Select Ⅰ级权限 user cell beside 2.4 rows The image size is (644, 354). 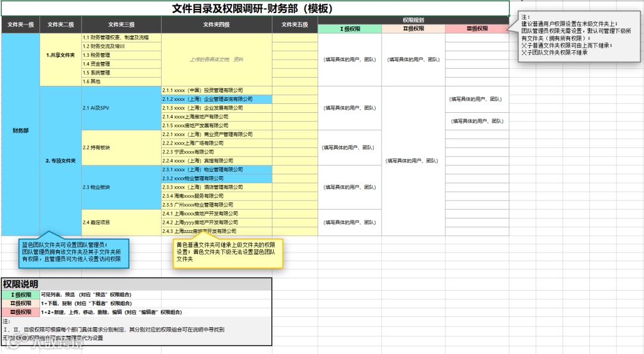pos(349,223)
